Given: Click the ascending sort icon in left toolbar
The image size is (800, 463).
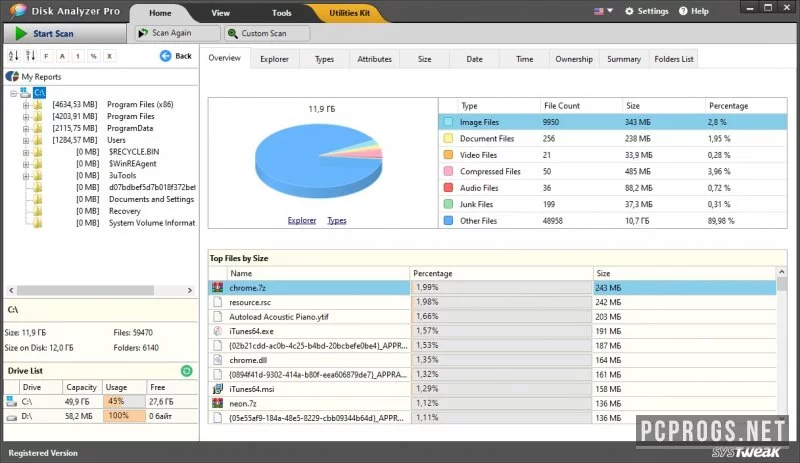Looking at the screenshot, I should click(13, 56).
